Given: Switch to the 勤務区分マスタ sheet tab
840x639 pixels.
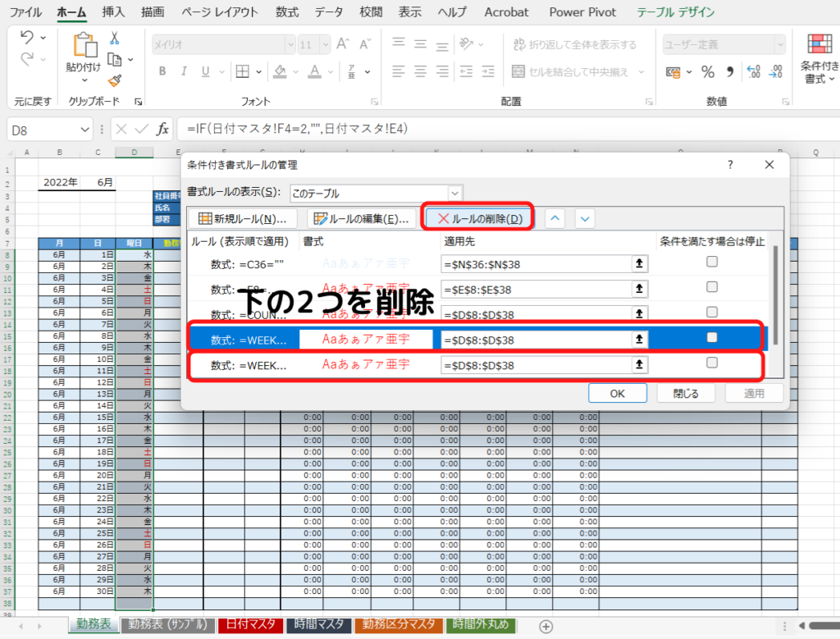Looking at the screenshot, I should [x=399, y=624].
